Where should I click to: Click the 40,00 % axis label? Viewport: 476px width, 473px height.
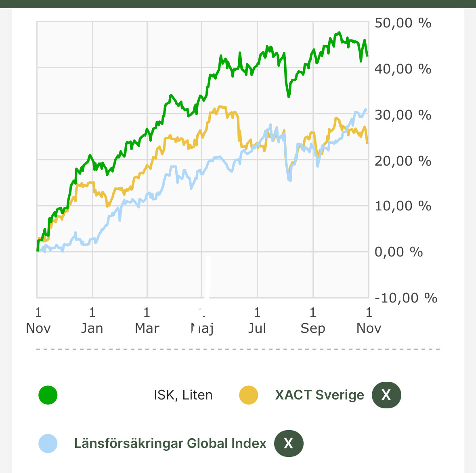[x=403, y=69]
